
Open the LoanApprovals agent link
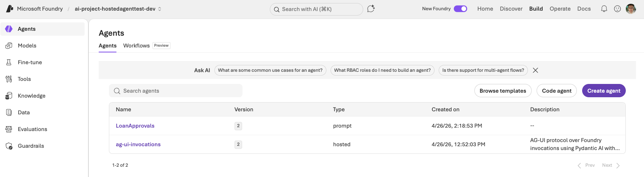click(x=135, y=126)
